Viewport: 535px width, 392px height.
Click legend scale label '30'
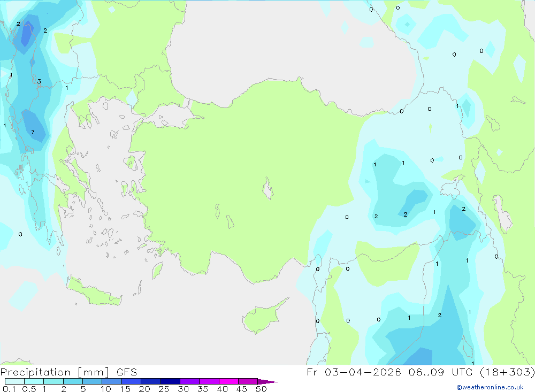pyautogui.click(x=183, y=389)
